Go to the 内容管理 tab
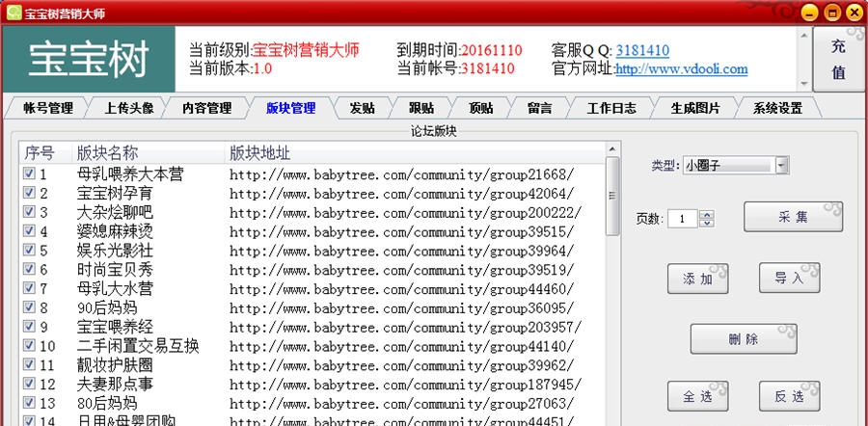Image resolution: width=868 pixels, height=426 pixels. click(x=206, y=108)
